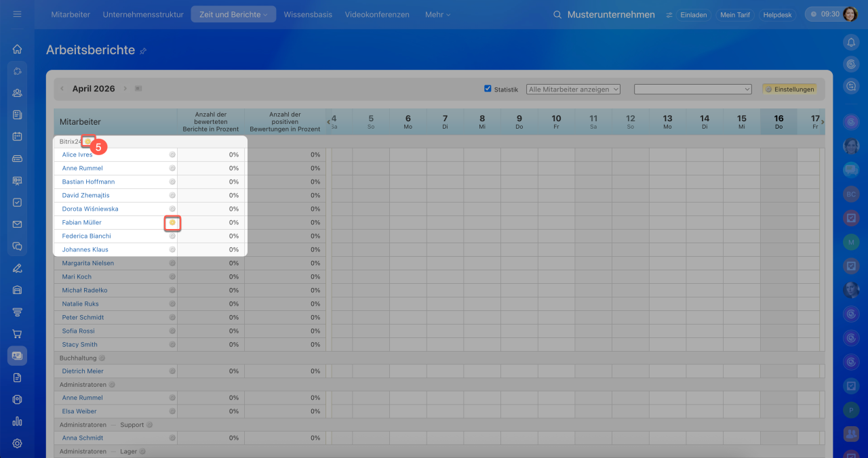
Task: Open the empty department dropdown
Action: [x=692, y=89]
